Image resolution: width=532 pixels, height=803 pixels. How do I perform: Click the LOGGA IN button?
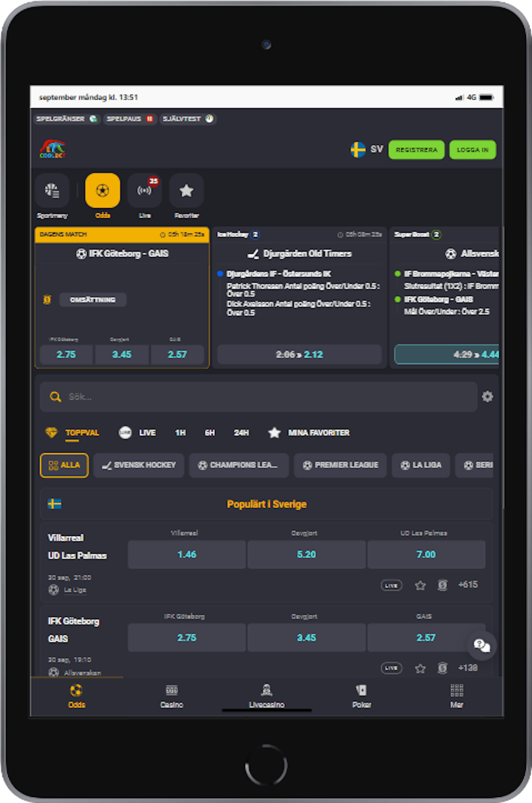tap(472, 149)
